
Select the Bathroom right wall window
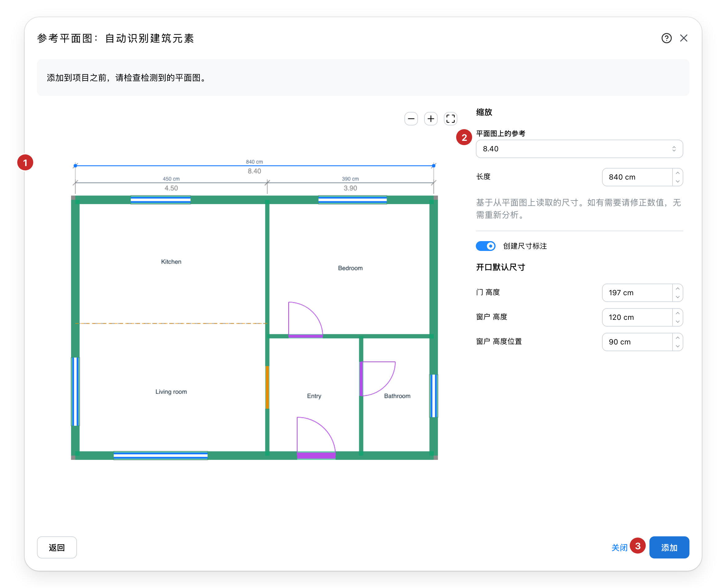(433, 395)
